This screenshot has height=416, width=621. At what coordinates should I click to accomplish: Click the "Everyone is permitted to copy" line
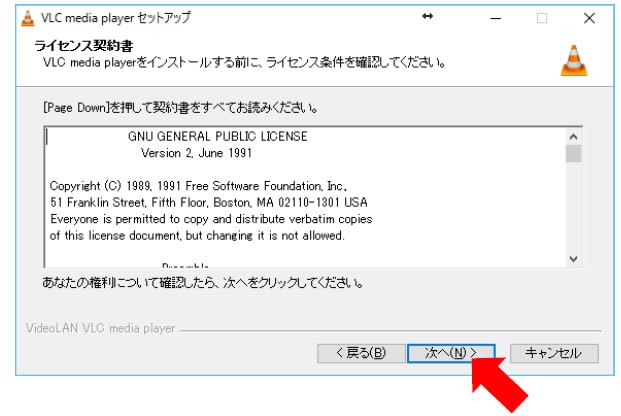[x=211, y=219]
